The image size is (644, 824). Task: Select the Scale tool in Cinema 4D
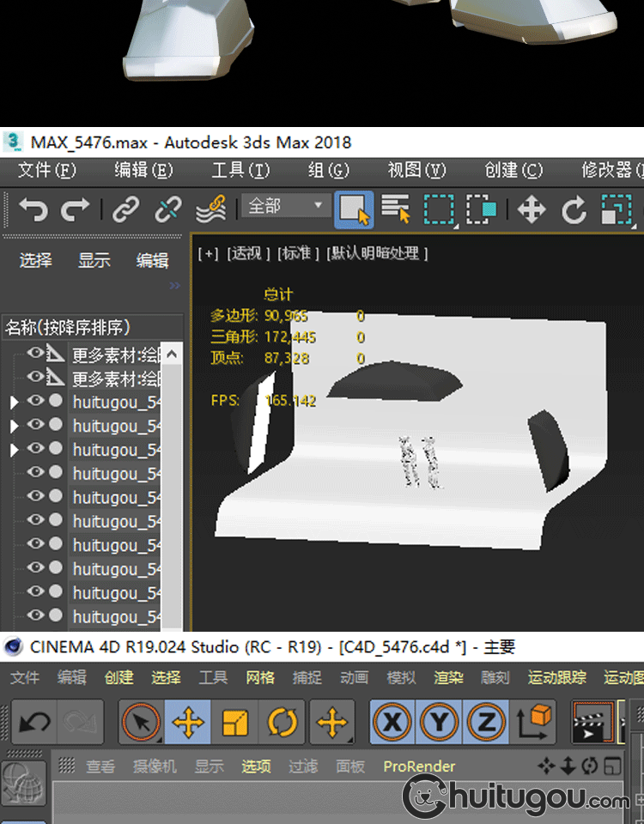[x=235, y=722]
